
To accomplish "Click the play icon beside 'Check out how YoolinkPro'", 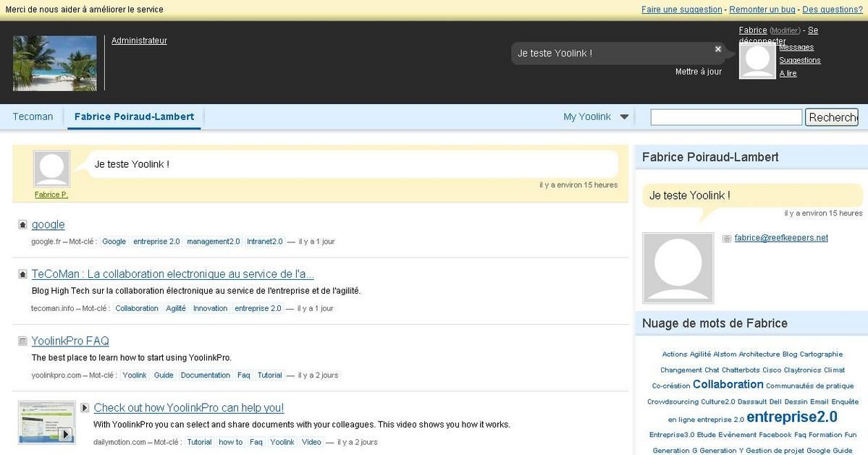I will tap(85, 408).
